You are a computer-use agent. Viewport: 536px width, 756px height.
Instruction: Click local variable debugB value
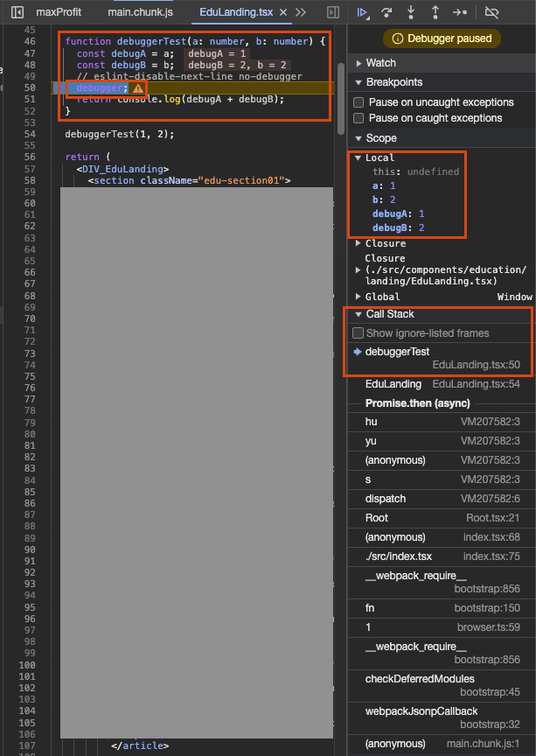pyautogui.click(x=421, y=227)
